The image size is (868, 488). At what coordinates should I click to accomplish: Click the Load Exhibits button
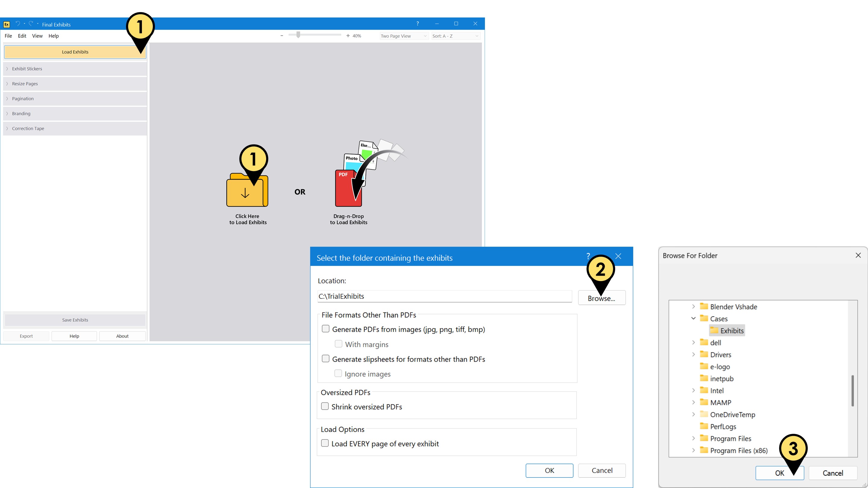pos(75,52)
